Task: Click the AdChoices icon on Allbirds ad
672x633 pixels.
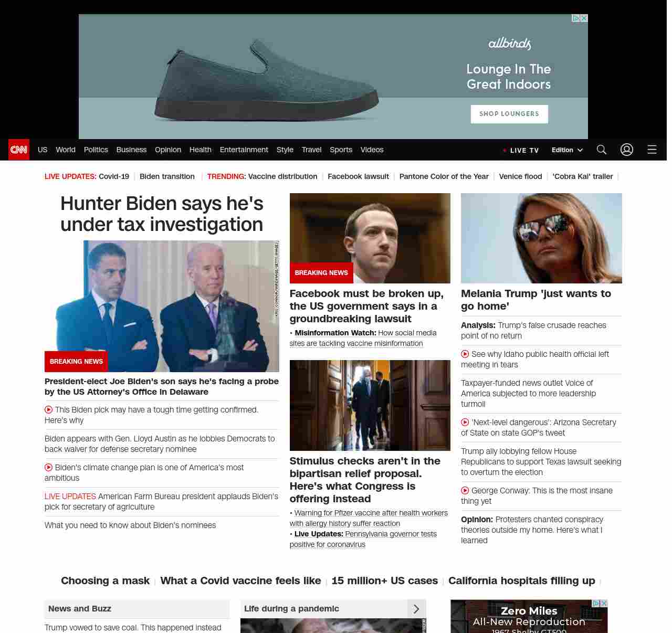Action: pos(576,18)
